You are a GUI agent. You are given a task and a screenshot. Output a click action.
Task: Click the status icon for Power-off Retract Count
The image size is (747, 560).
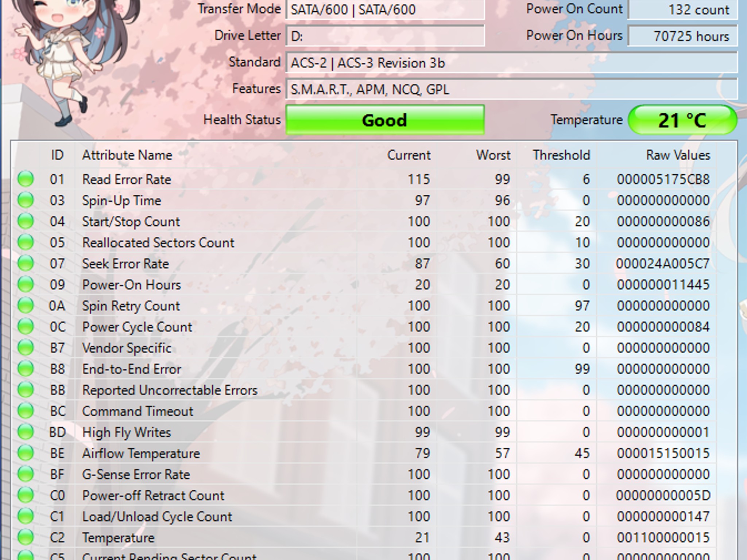[26, 495]
